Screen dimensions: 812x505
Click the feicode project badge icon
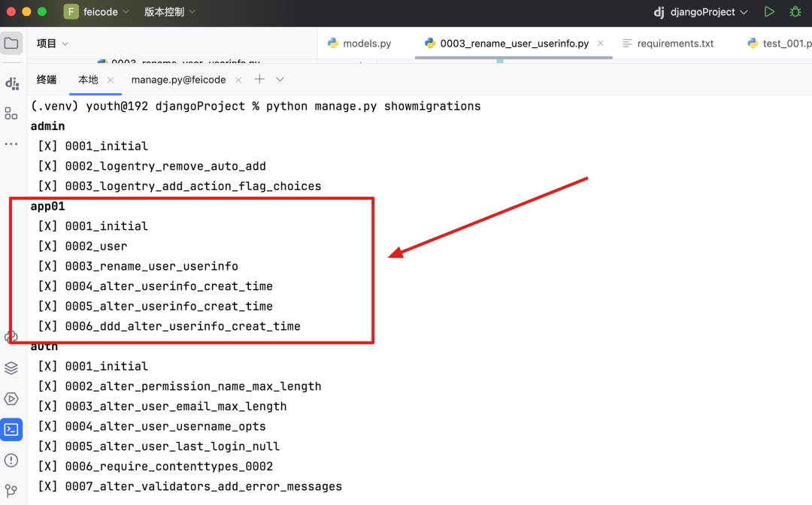[x=71, y=11]
